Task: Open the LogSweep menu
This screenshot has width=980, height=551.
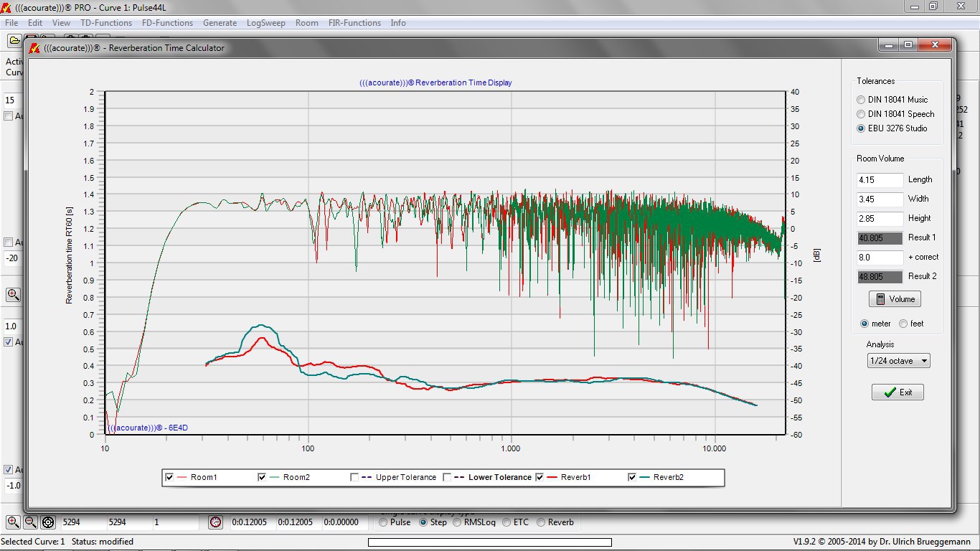Action: click(x=265, y=23)
